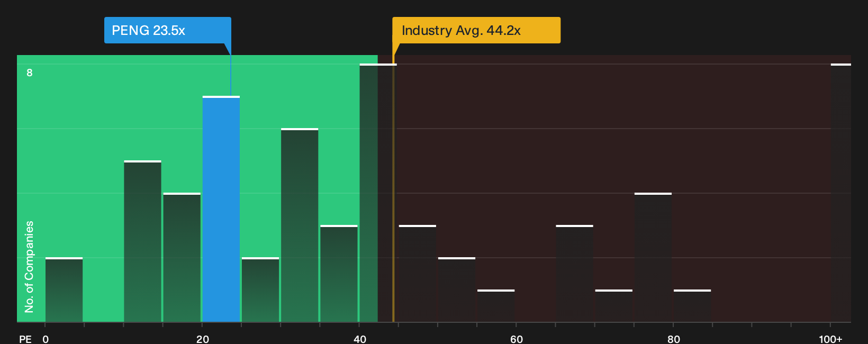Click the y-axis value 8
868x344 pixels.
(x=30, y=73)
